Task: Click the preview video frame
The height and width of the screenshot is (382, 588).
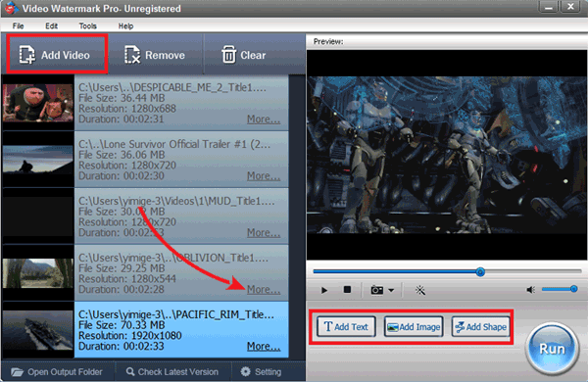Action: pyautogui.click(x=447, y=155)
